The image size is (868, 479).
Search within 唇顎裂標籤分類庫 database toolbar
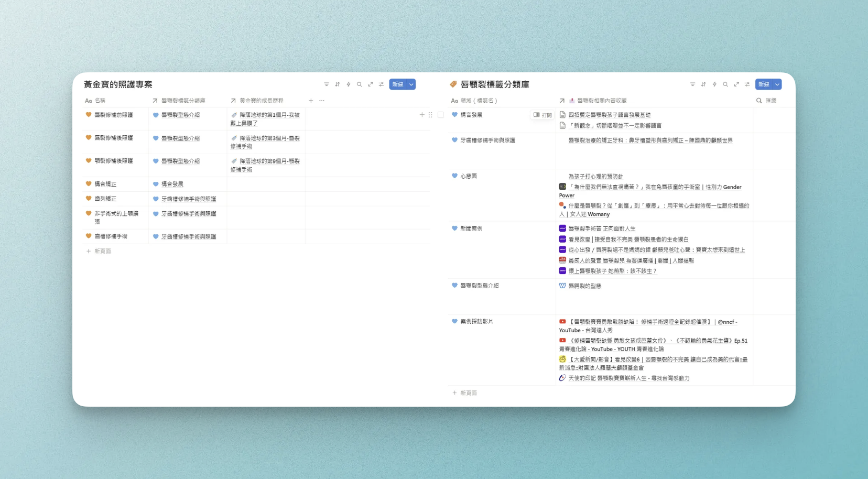pos(725,84)
